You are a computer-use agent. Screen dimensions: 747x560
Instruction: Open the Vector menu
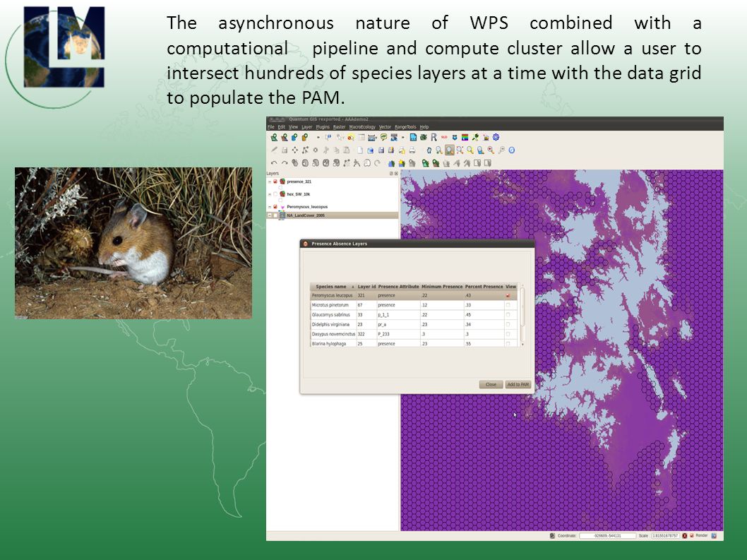click(385, 127)
